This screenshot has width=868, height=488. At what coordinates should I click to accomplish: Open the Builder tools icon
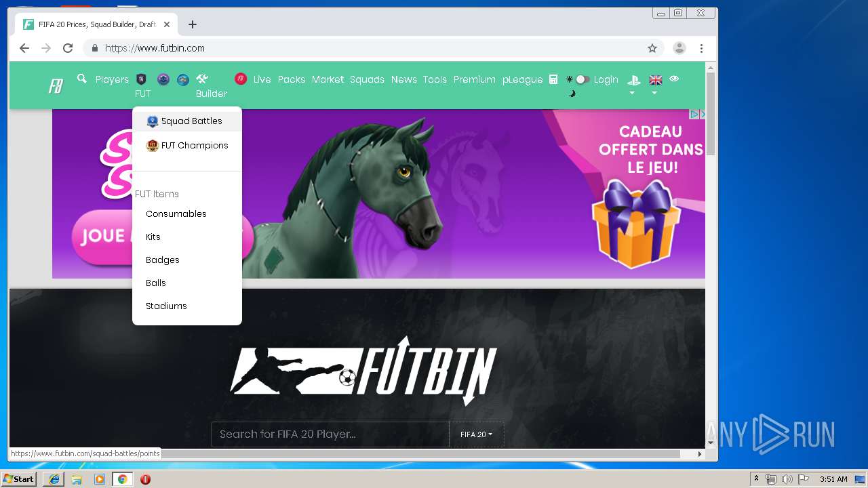(x=201, y=79)
